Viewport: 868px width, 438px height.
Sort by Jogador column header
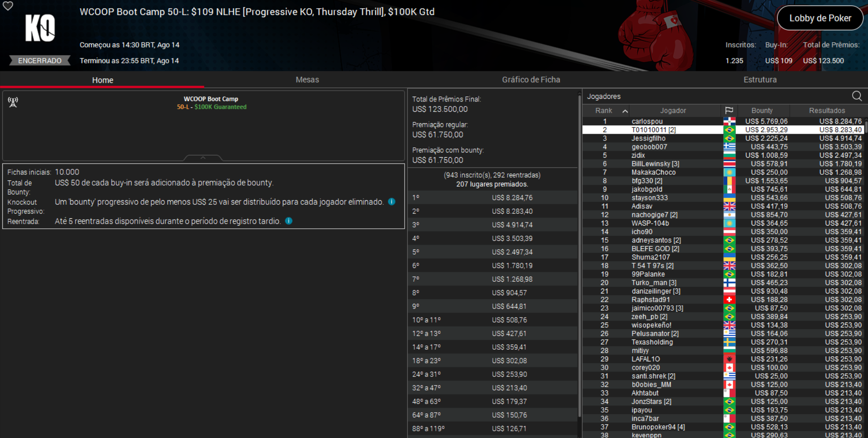tap(672, 111)
